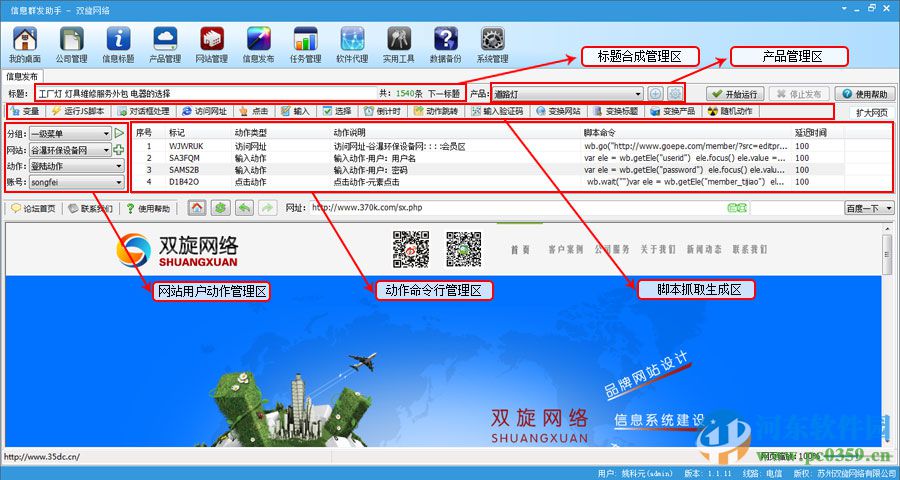Image resolution: width=900 pixels, height=480 pixels.
Task: Expand 网站 dropdown showing 谷瀑环保设备网
Action: (106, 150)
